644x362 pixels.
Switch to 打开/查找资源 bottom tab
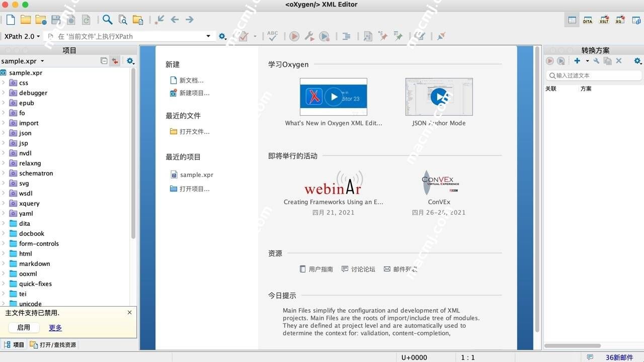[x=53, y=345]
